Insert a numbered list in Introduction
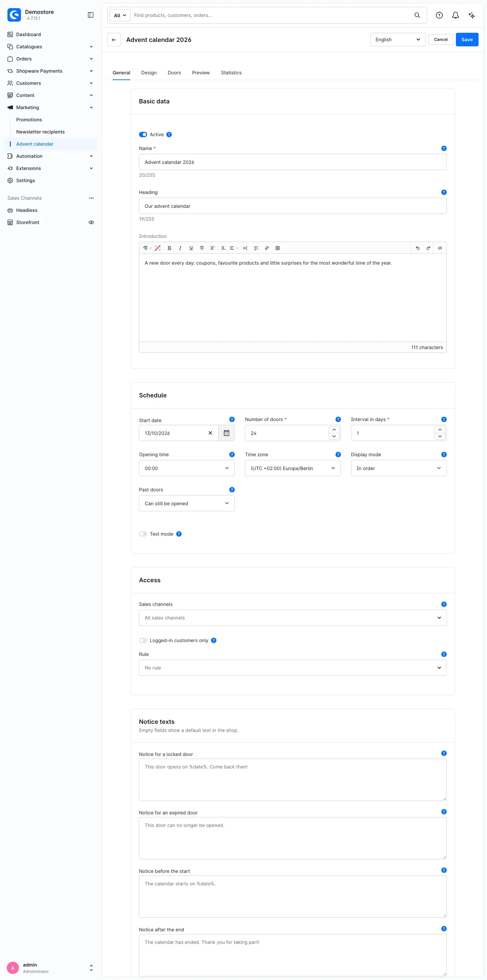Screen dimensions: 487x980 (x=256, y=248)
